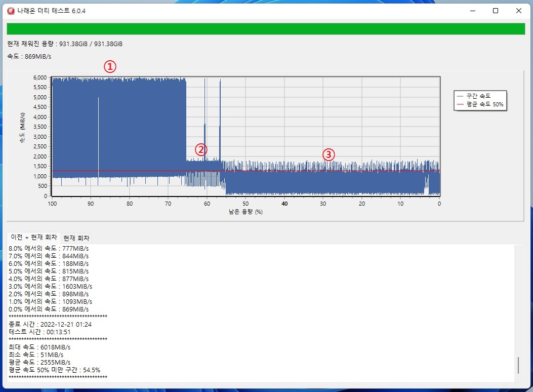Select log line '8.0% 에서의 속도 : 777MiB/s'
Screen dimensions: 533x392
point(49,249)
